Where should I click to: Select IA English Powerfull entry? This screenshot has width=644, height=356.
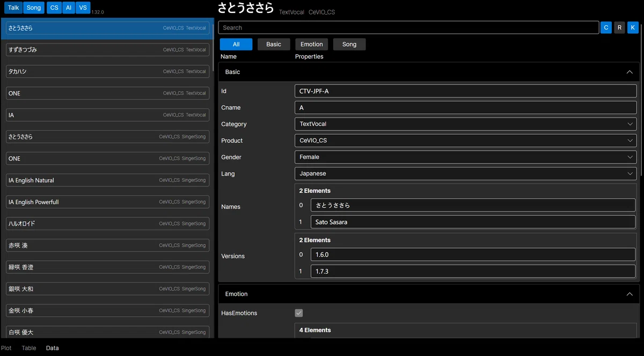[x=107, y=202]
